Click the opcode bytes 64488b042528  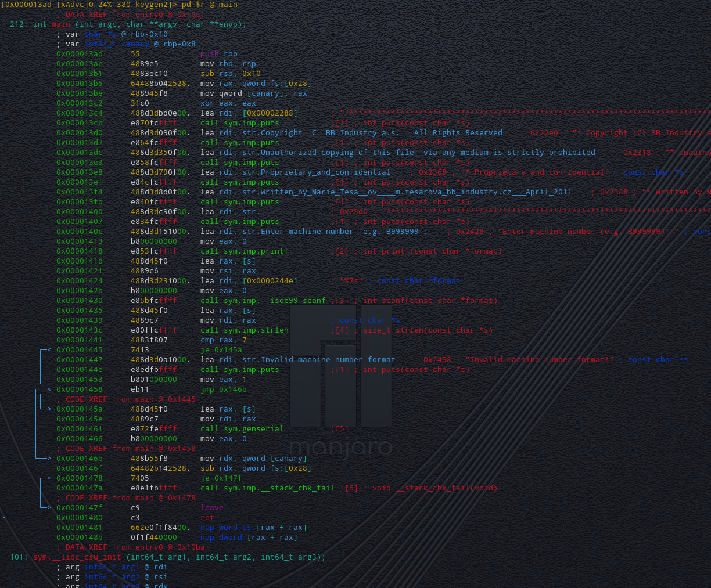161,84
